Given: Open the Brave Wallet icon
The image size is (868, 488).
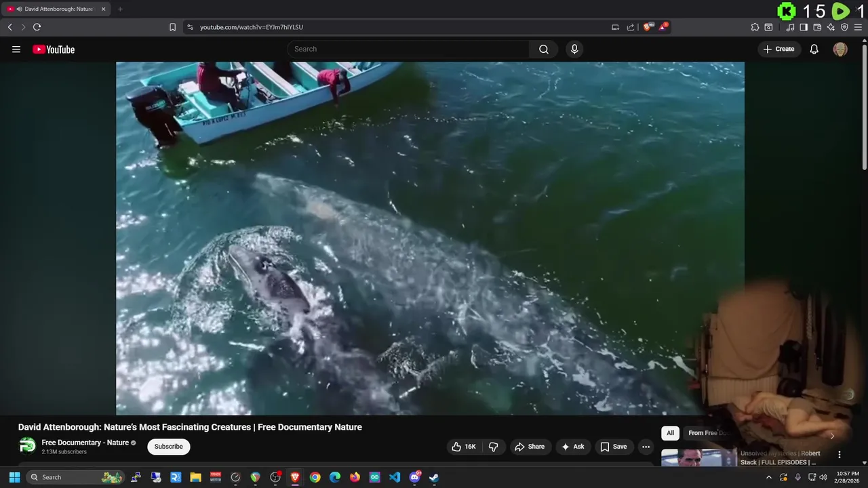Looking at the screenshot, I should tap(817, 27).
